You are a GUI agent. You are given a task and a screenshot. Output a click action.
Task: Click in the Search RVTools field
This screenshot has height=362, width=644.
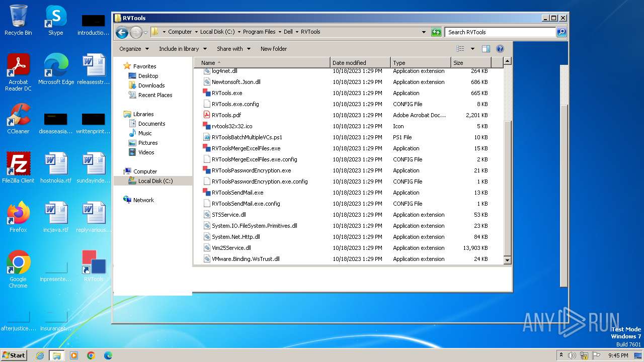coord(500,32)
